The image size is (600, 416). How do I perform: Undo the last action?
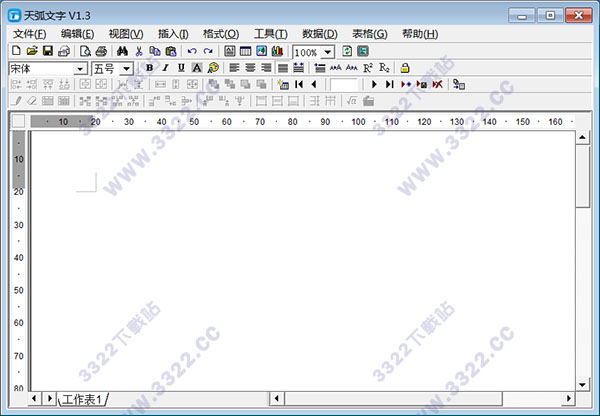(x=192, y=51)
